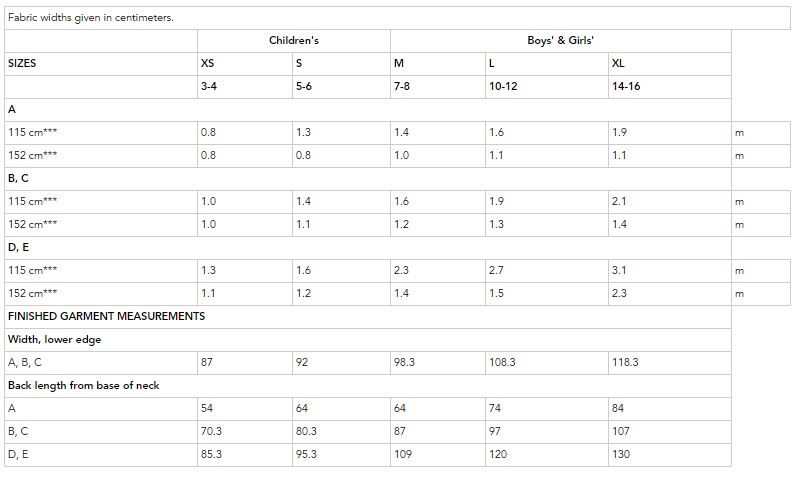Click the FINISHED GARMENT MEASUREMENTS heading

tap(106, 316)
